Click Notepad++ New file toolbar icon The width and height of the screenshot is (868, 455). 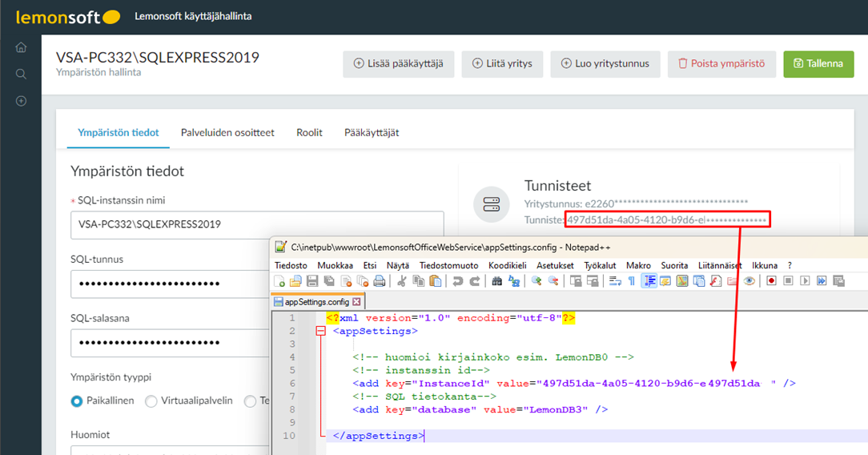(x=279, y=281)
